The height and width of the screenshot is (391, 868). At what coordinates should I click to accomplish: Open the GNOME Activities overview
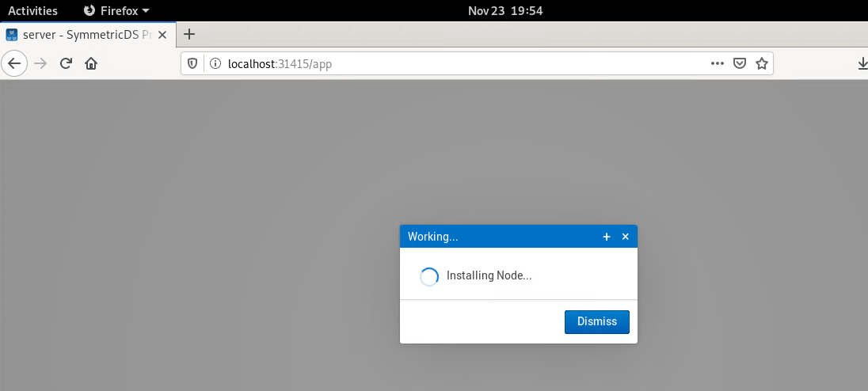(32, 10)
